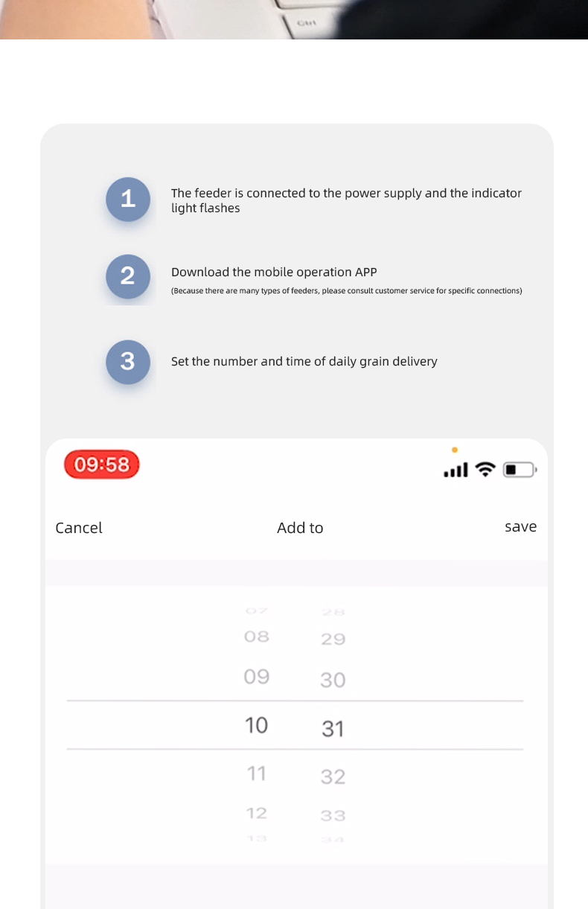588x909 pixels.
Task: Select minute 29 in the picker
Action: (333, 640)
